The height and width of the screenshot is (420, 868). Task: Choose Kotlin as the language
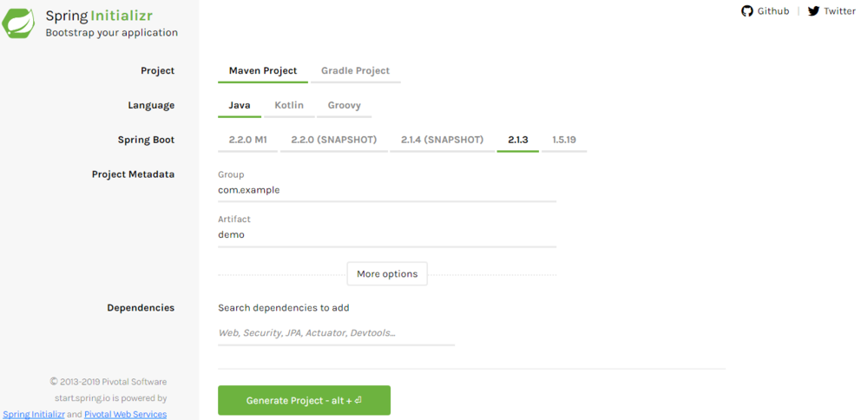click(x=289, y=105)
